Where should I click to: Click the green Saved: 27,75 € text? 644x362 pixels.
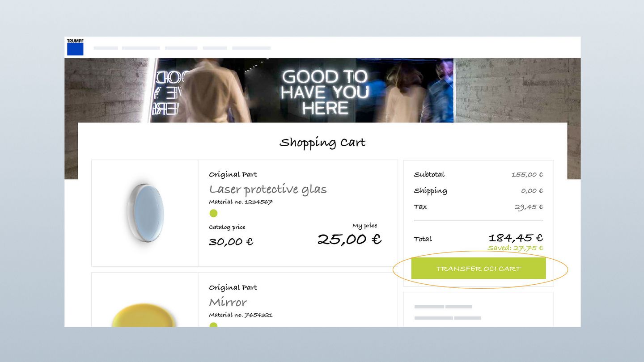pyautogui.click(x=515, y=248)
